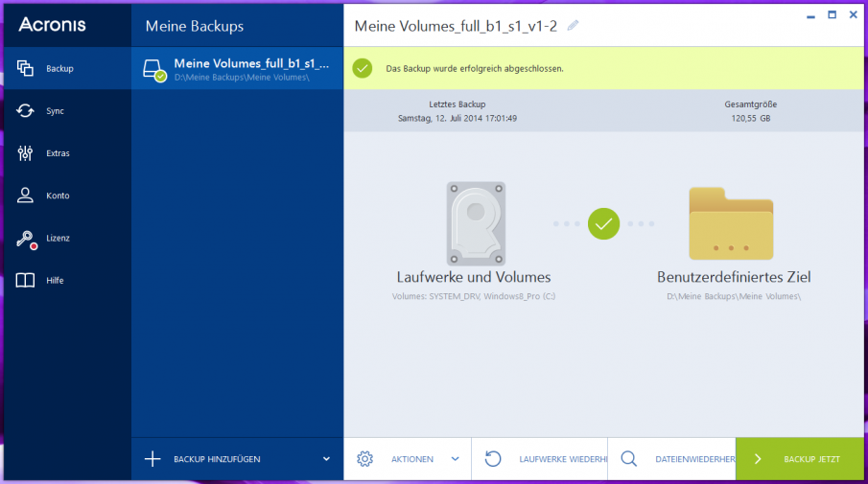
Task: Click the Backup hinzufügen button
Action: tap(237, 459)
